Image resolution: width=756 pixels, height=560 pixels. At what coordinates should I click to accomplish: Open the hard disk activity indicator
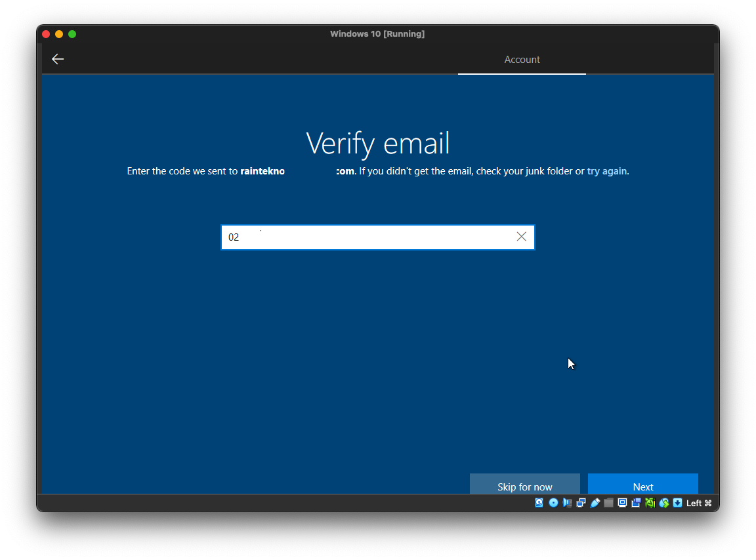pyautogui.click(x=539, y=503)
